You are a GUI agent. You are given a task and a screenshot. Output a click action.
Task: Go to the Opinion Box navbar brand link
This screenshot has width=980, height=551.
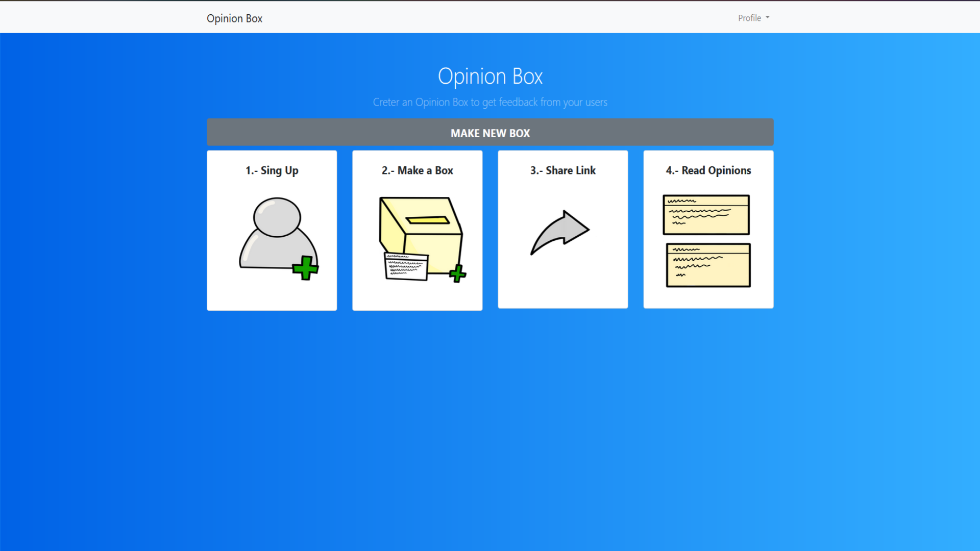click(234, 18)
